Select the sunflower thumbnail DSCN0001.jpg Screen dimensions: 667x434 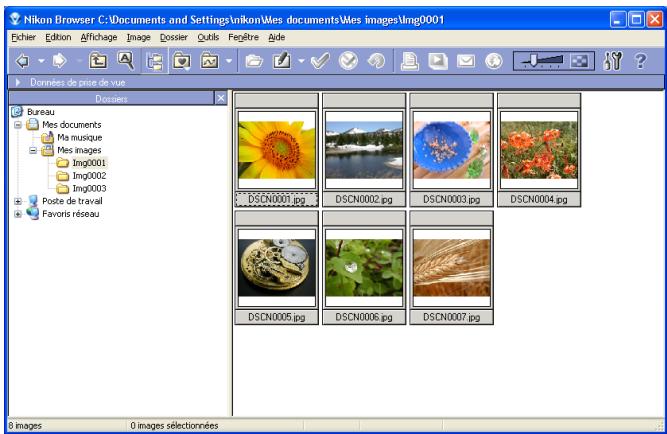click(x=276, y=150)
